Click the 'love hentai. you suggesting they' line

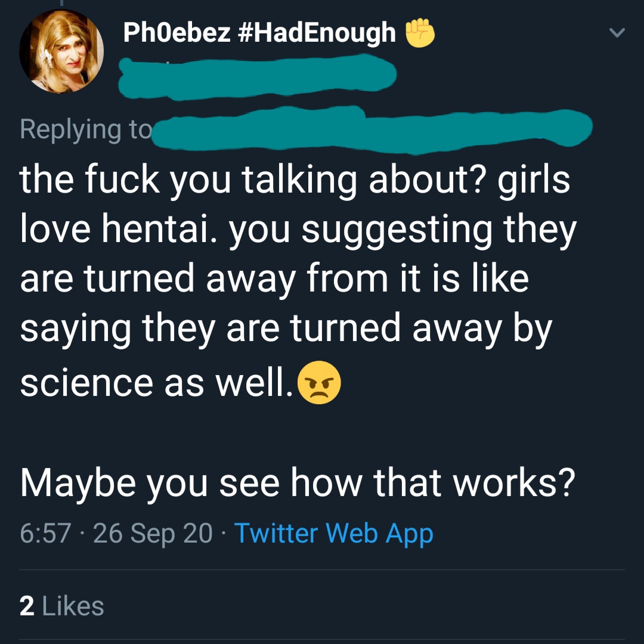pos(298,229)
